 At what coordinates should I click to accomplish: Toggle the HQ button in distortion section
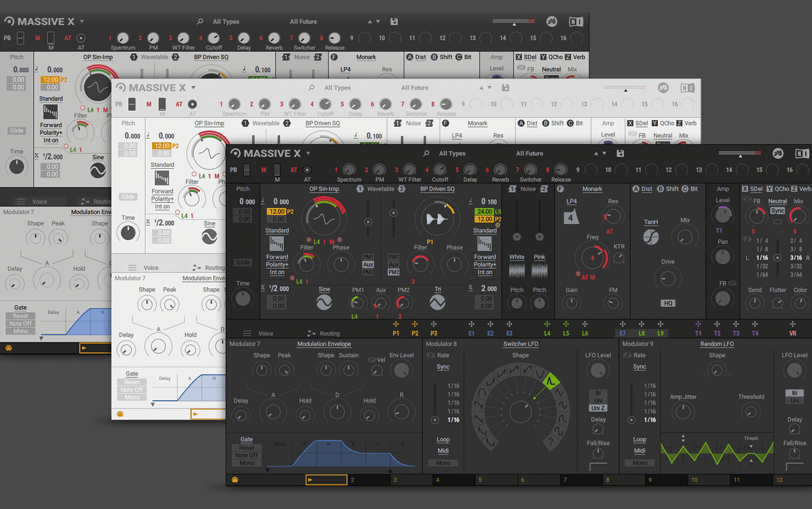[668, 303]
